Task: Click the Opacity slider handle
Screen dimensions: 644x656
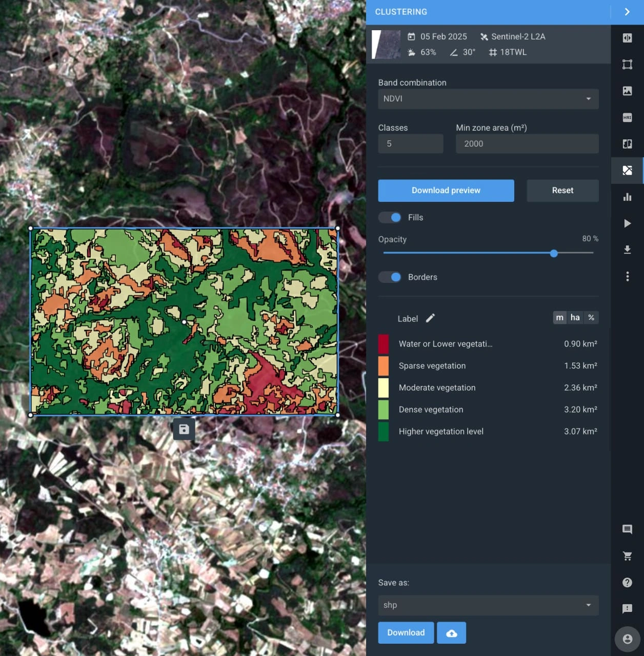Action: [554, 253]
